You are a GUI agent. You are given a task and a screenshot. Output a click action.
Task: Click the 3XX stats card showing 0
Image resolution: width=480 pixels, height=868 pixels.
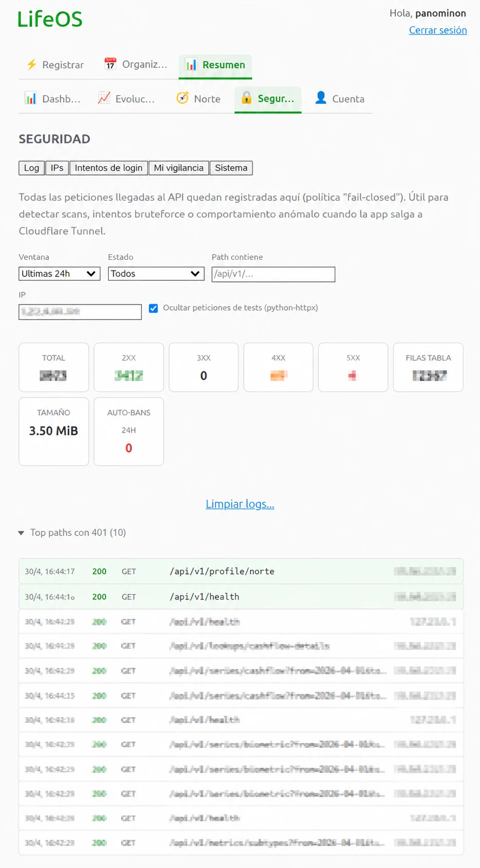click(203, 367)
